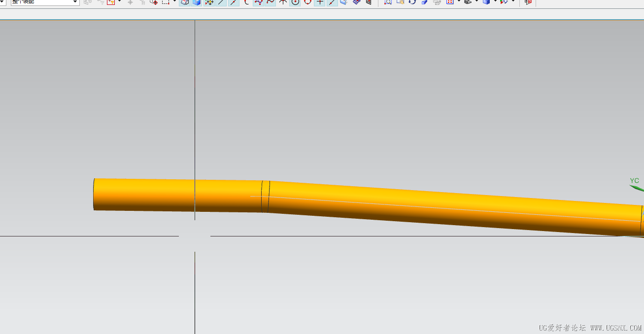
Task: Click the gray crosshair icon in the selection toolbar
Action: pos(130,2)
